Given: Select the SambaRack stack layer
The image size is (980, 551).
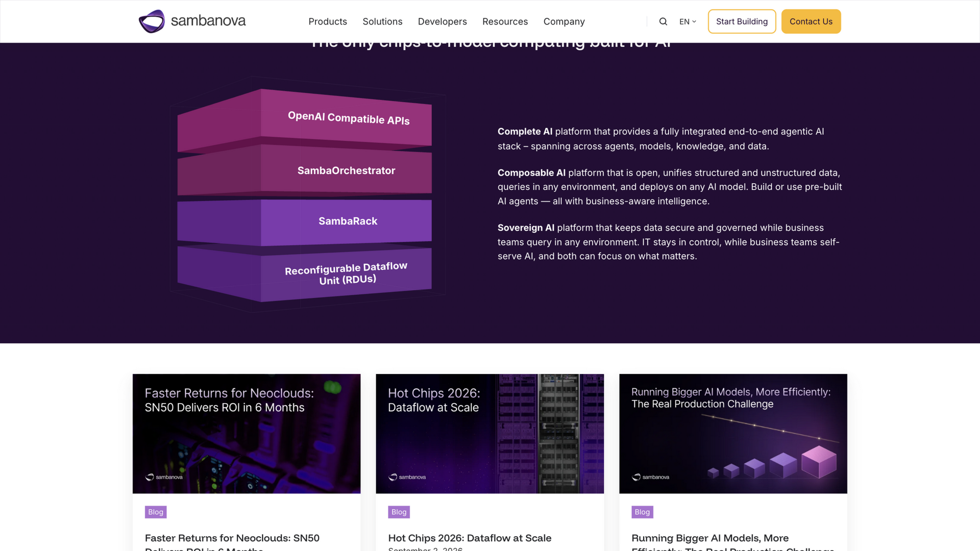Looking at the screenshot, I should coord(305,221).
